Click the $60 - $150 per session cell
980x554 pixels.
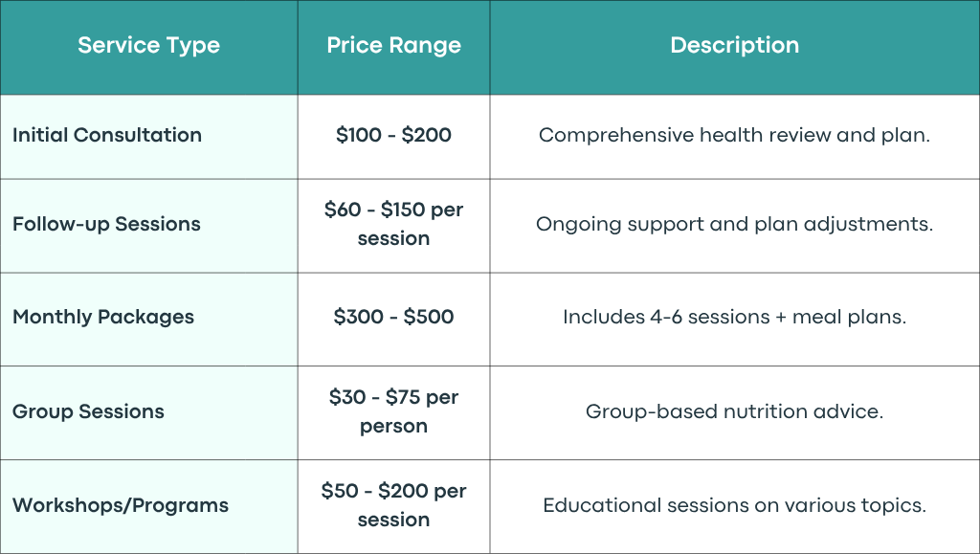(x=393, y=224)
